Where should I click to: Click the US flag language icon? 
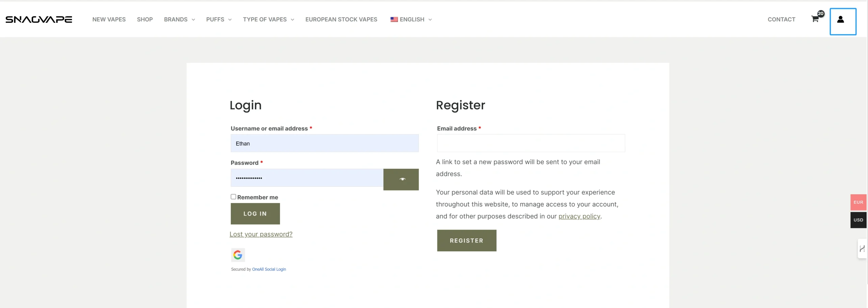click(394, 19)
